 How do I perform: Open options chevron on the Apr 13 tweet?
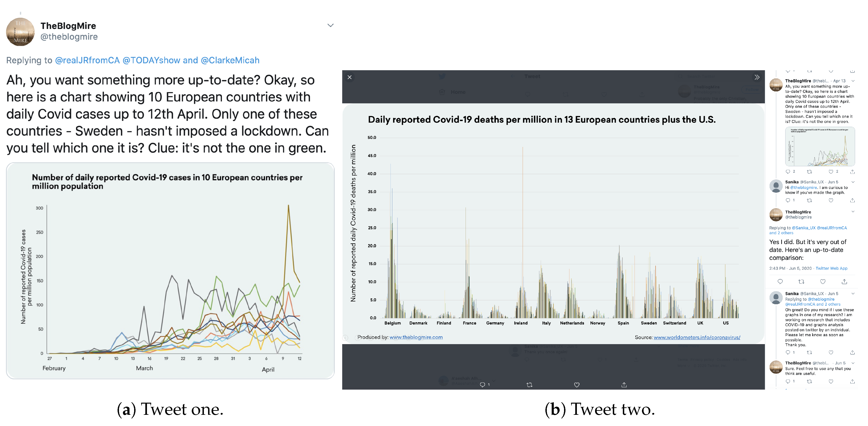click(x=853, y=81)
